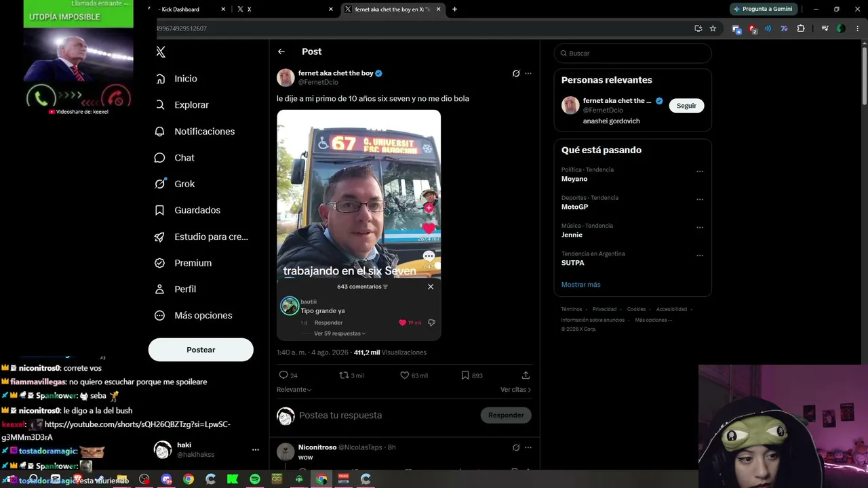
Task: Open the haki account switcher menu
Action: click(x=255, y=449)
